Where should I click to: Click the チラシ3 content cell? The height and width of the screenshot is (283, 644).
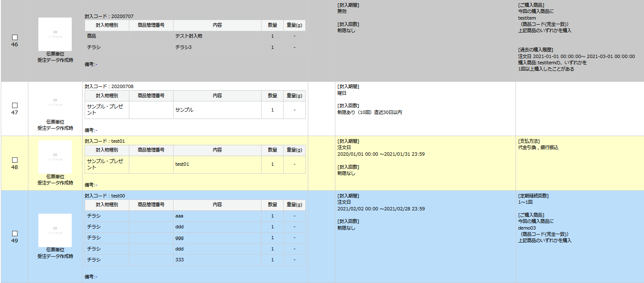[183, 47]
